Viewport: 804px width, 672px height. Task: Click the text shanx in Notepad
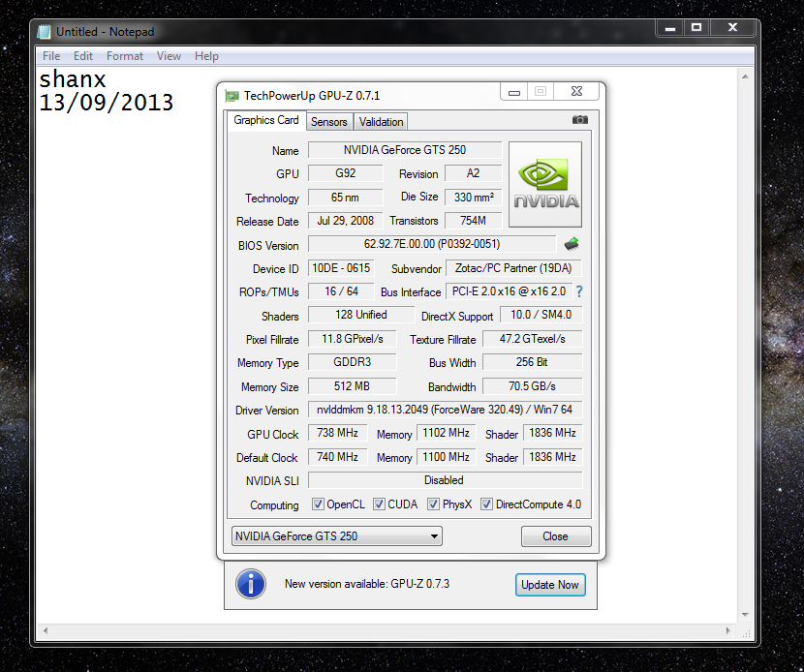click(73, 79)
